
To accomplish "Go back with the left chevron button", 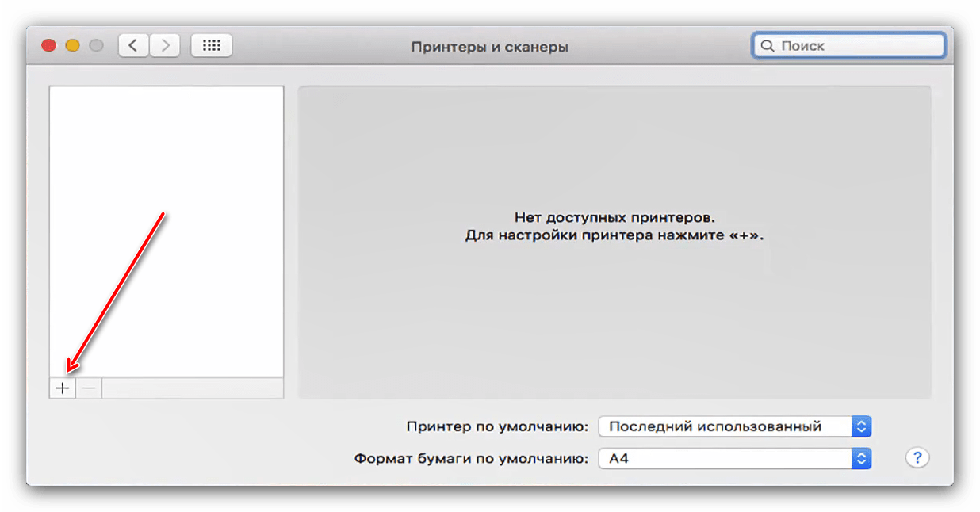I will pos(133,45).
